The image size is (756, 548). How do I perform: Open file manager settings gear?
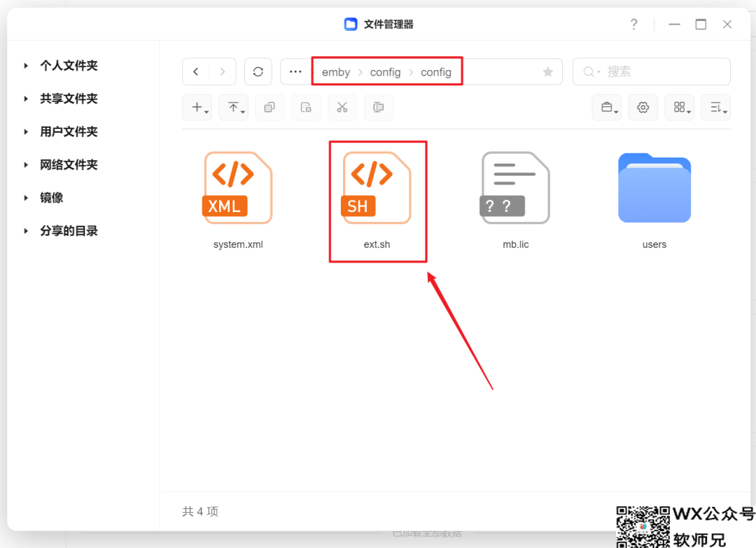coord(643,108)
